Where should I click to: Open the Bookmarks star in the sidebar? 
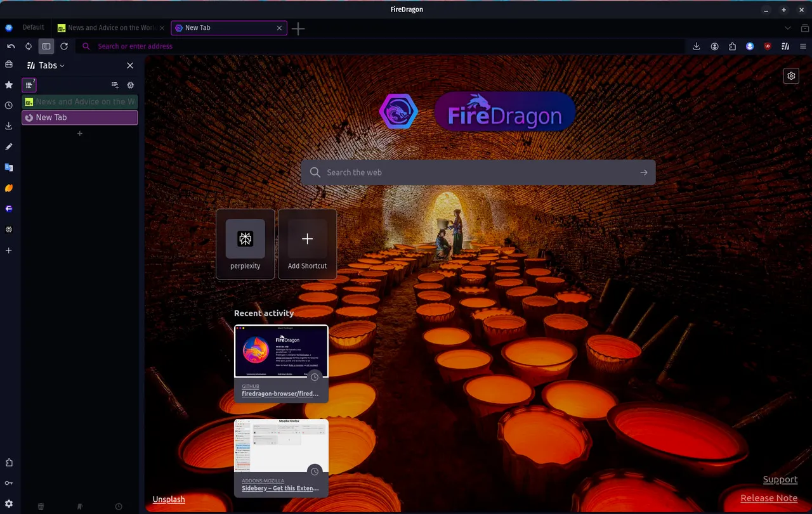[9, 85]
